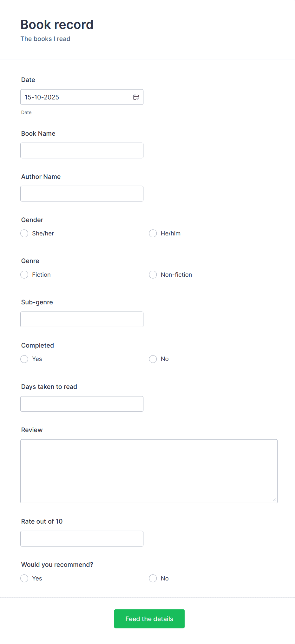Choose Non-fiction as the genre
The image size is (295, 644).
click(x=153, y=275)
